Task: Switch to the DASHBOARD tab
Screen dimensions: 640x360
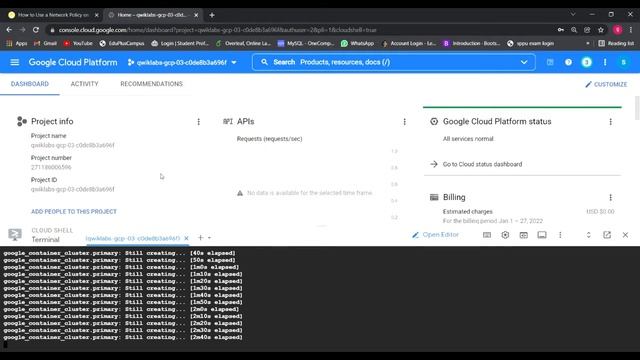Action: coord(30,84)
